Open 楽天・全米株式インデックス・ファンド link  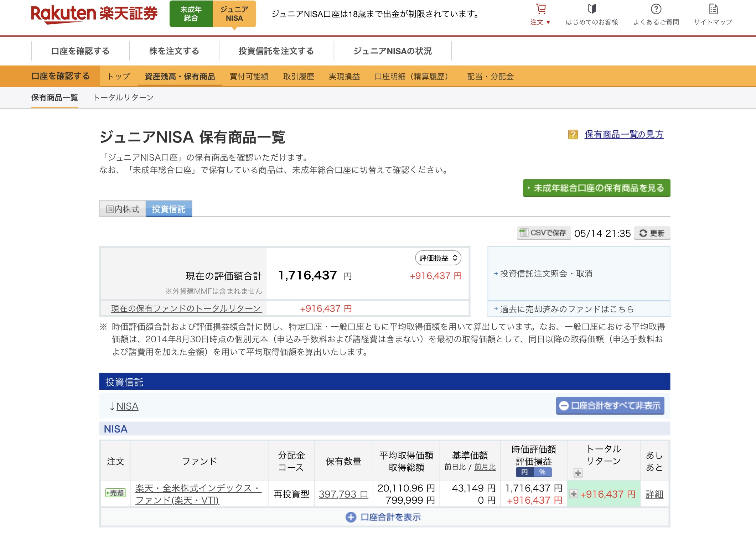tap(198, 494)
